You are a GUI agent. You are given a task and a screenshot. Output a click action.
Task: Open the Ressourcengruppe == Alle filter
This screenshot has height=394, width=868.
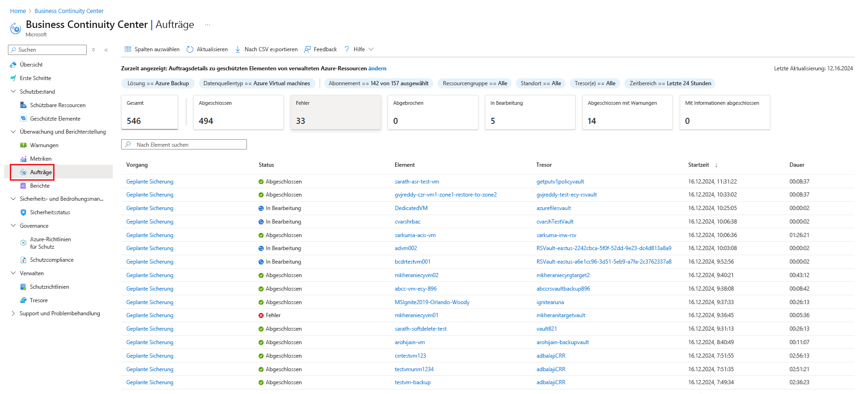(x=475, y=83)
